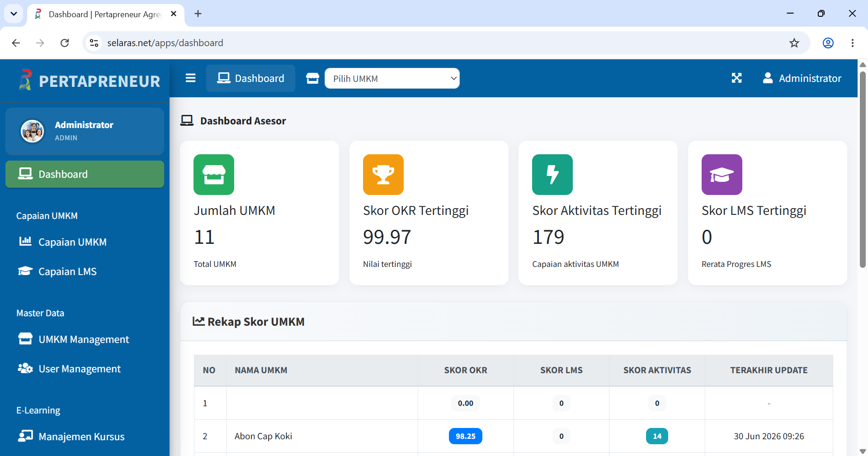
Task: Click the teal lightning bolt icon
Action: click(x=552, y=175)
